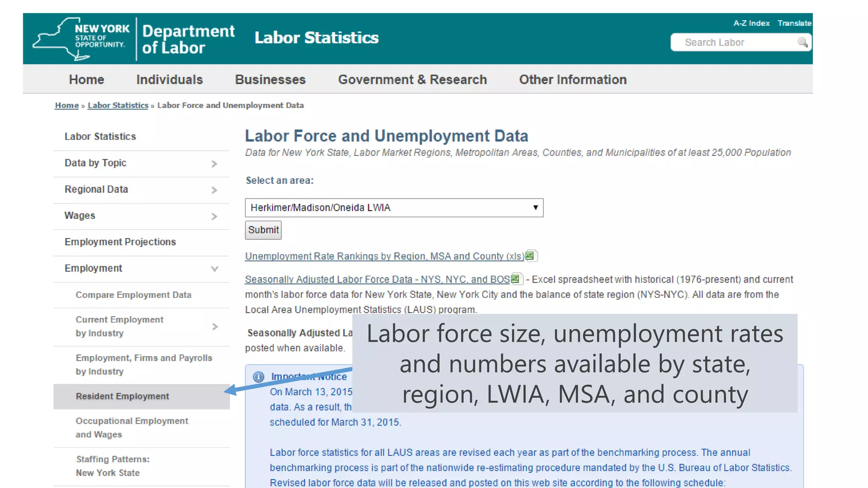Click the Regional Data label
This screenshot has width=868, height=488.
(96, 189)
